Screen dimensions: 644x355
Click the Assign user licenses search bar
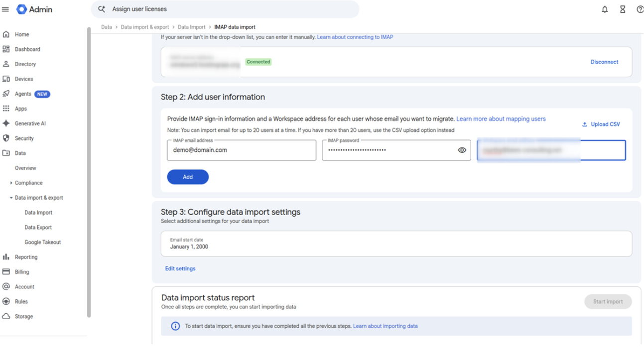pyautogui.click(x=225, y=9)
